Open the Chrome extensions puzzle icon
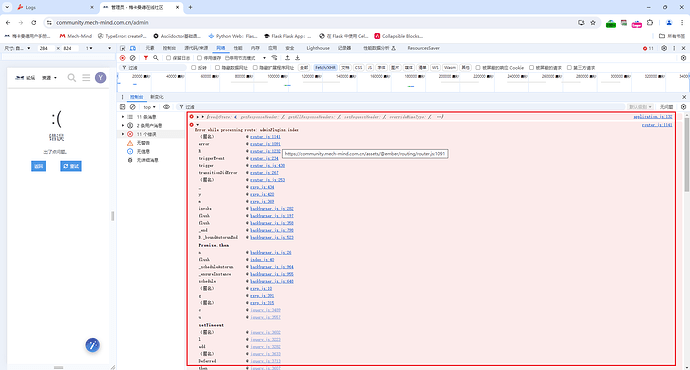 pyautogui.click(x=650, y=22)
